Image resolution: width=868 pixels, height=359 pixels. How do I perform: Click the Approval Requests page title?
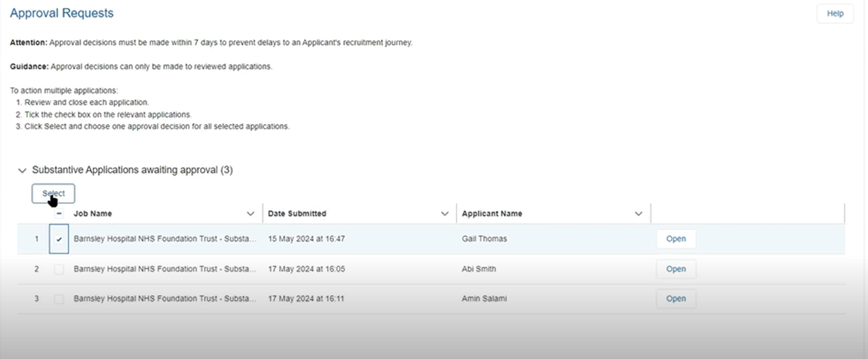point(61,13)
